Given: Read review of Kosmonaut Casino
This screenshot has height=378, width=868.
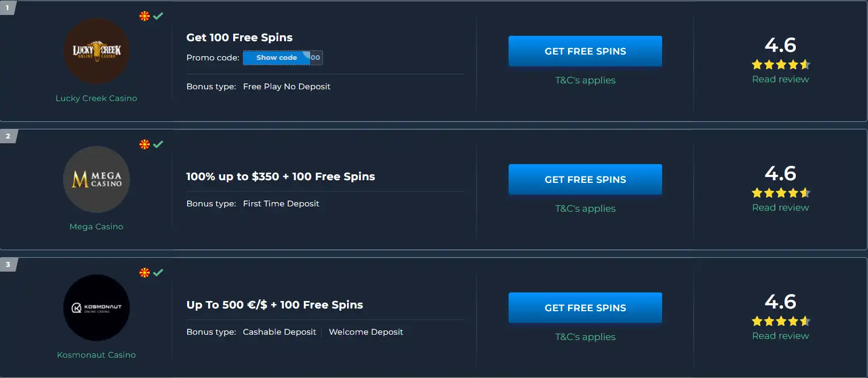Looking at the screenshot, I should [x=780, y=336].
